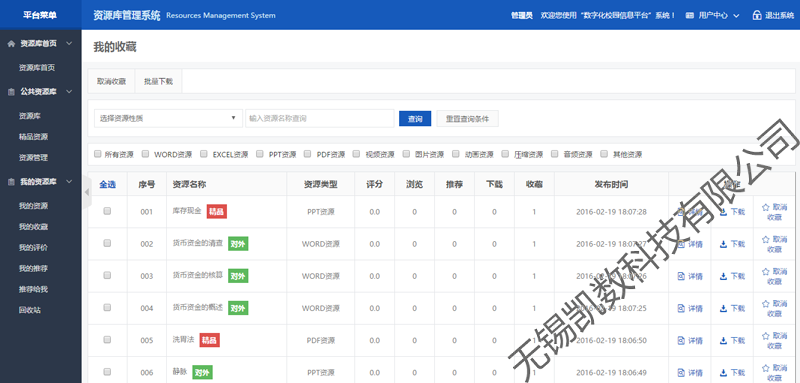Go to 回收站 in the sidebar

pyautogui.click(x=30, y=310)
